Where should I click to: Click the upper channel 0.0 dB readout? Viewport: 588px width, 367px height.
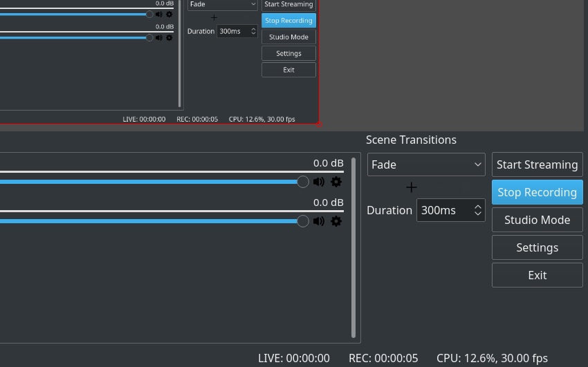[329, 163]
